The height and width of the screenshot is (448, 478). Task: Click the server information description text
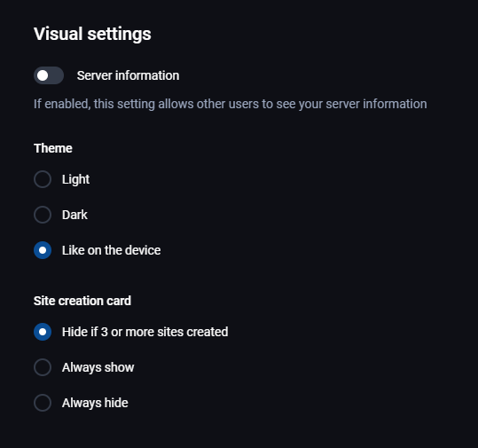pos(231,104)
